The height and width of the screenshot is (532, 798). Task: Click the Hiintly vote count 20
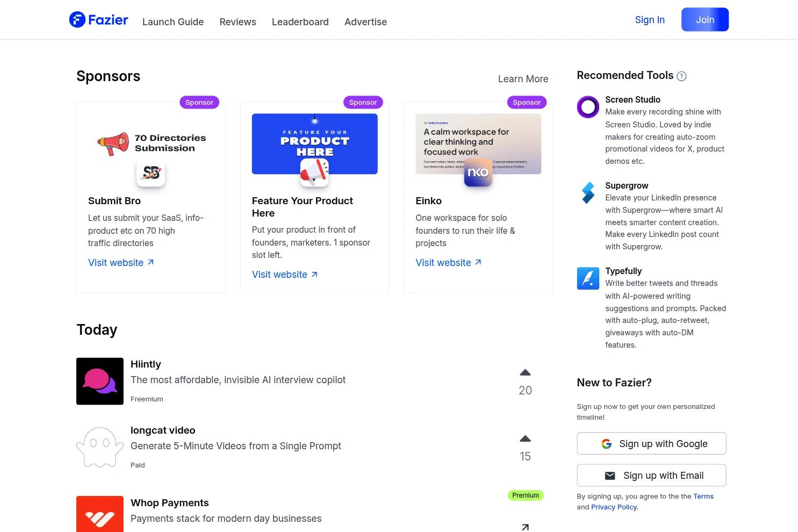(x=526, y=391)
